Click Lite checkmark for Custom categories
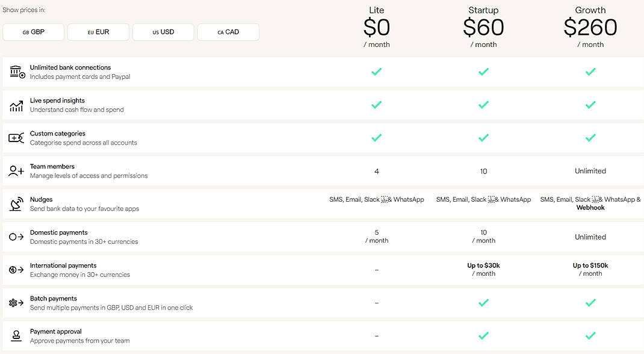 377,138
